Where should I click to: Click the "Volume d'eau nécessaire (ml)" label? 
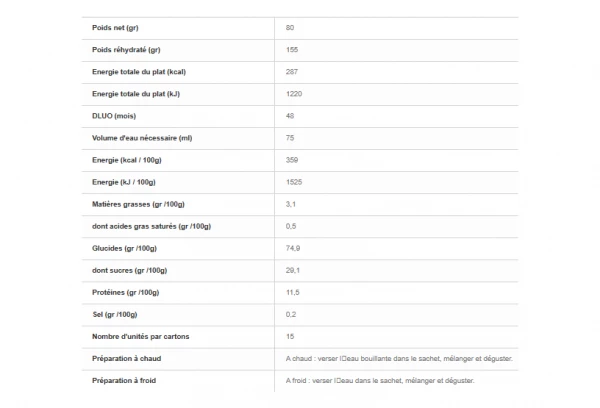(142, 137)
